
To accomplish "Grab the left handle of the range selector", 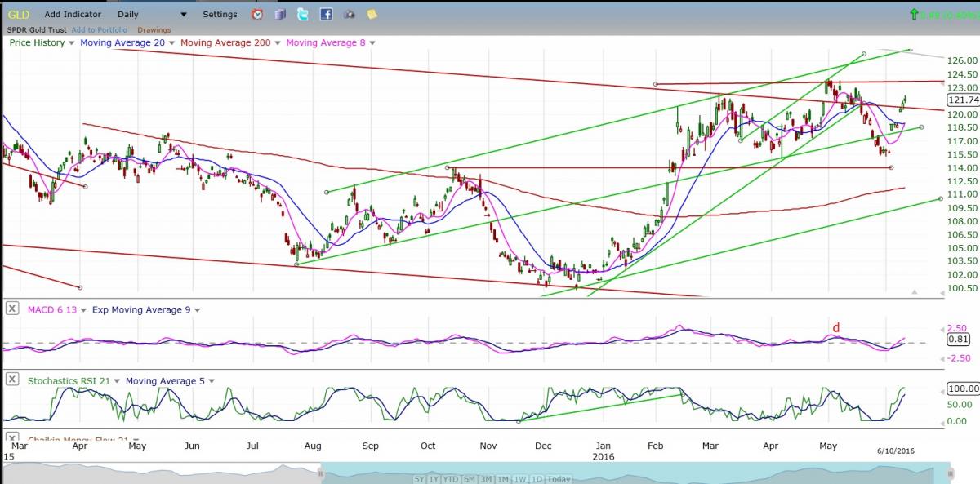I will pyautogui.click(x=321, y=473).
